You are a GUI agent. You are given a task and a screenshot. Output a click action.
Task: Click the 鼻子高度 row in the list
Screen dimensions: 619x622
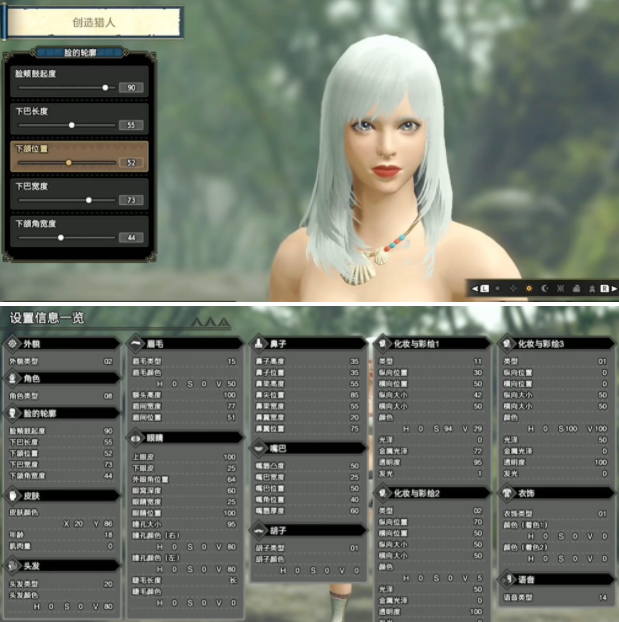coord(307,361)
